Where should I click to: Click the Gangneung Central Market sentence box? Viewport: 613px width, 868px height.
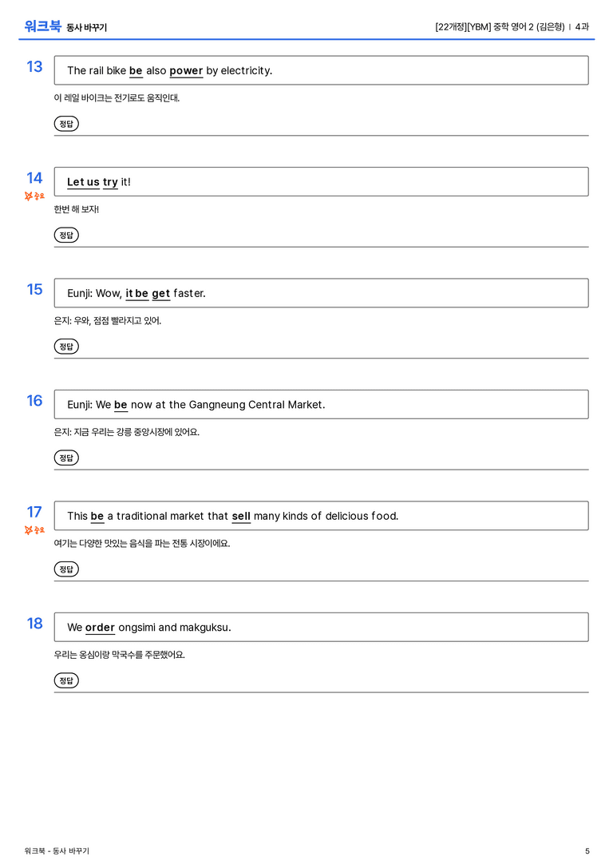pyautogui.click(x=322, y=404)
